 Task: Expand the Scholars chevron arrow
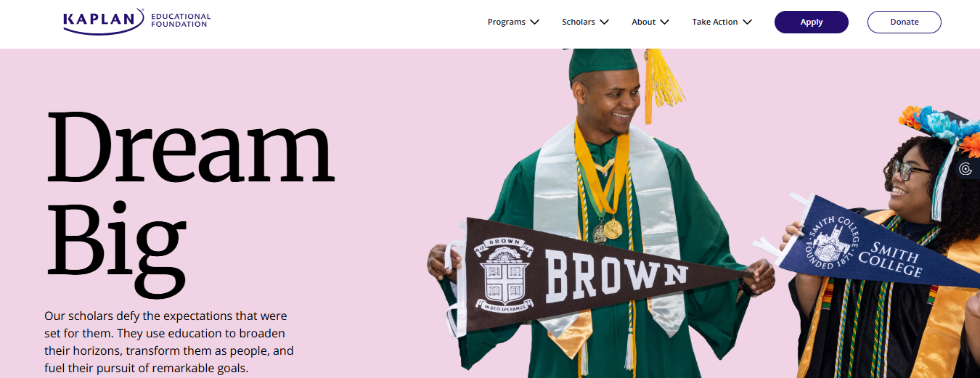click(604, 22)
